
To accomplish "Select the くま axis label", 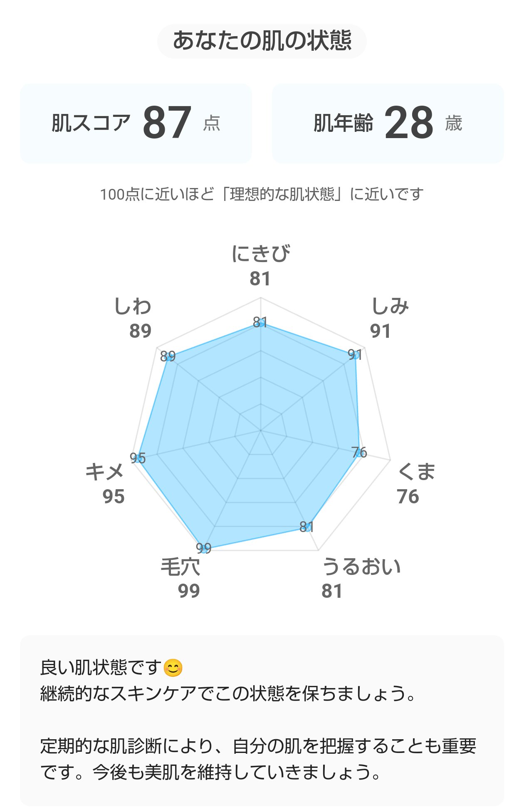I will [416, 472].
